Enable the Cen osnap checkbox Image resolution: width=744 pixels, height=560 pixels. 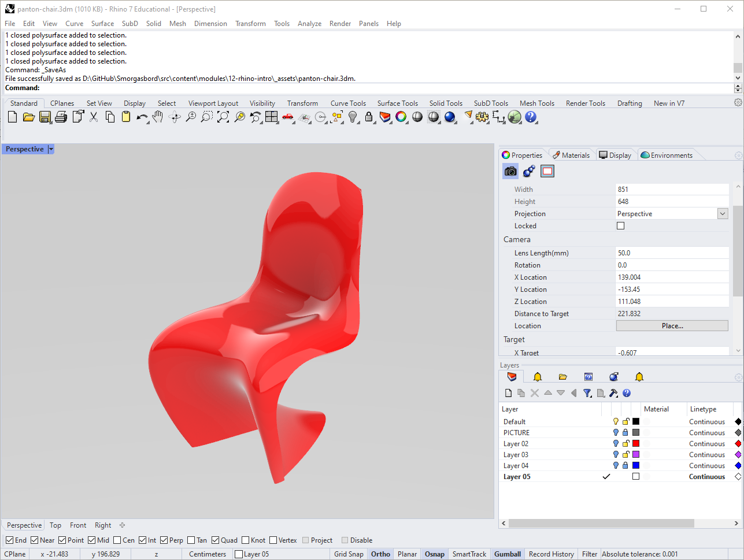click(x=117, y=540)
